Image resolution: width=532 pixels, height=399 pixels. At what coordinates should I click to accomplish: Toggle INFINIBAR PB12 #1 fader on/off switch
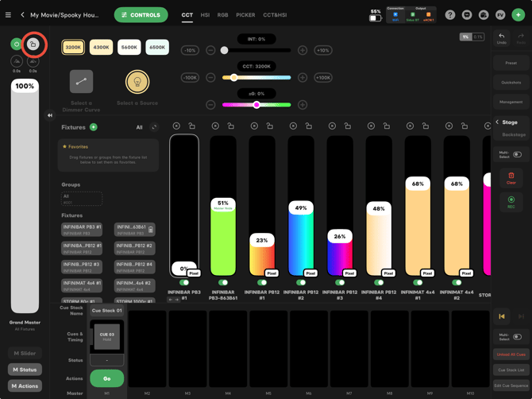(x=262, y=282)
